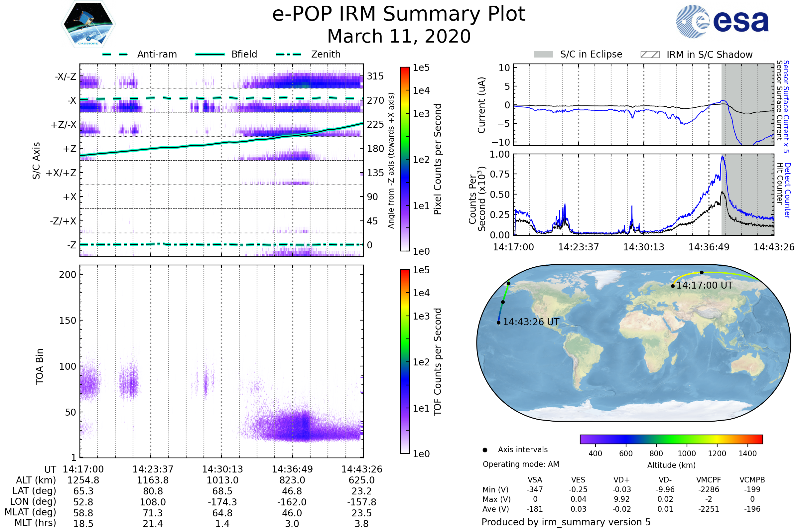
Task: Click the Pixel Counts per Second colorbar
Action: [405, 159]
